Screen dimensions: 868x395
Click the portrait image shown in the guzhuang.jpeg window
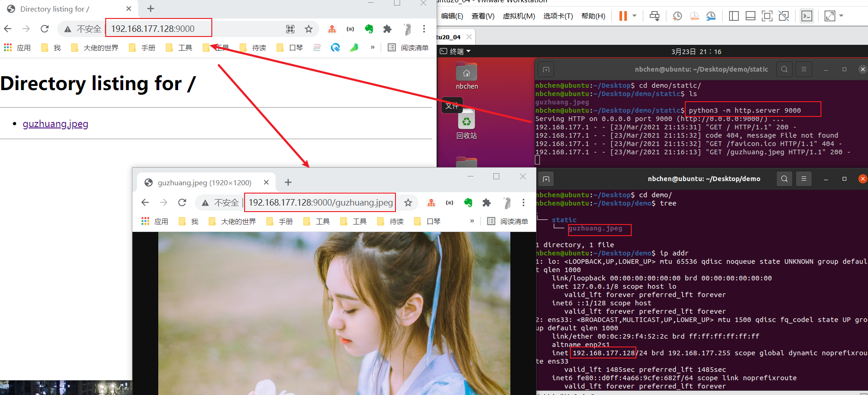pos(334,313)
